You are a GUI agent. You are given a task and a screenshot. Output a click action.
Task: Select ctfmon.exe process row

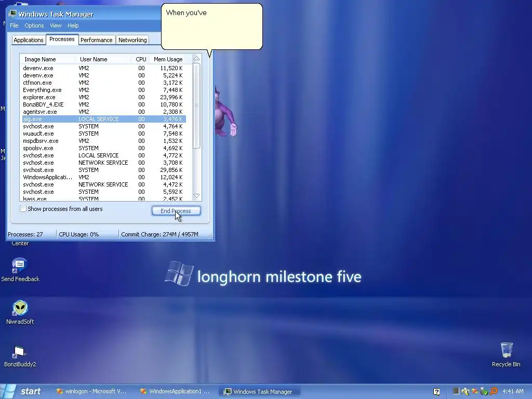[x=104, y=83]
